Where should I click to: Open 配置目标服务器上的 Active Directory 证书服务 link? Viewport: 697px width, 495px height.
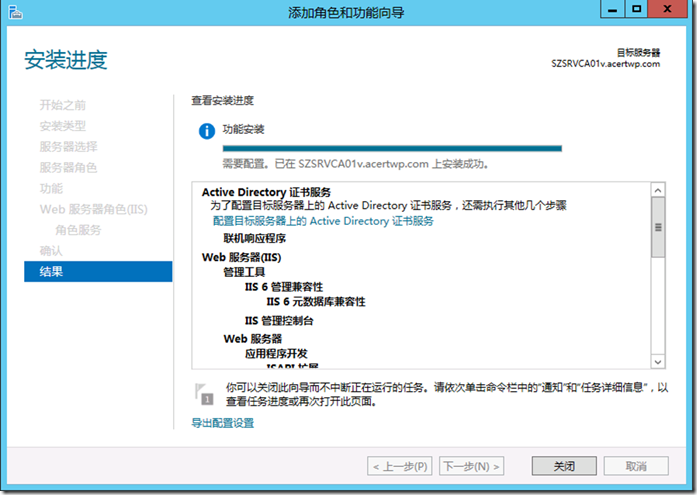click(x=323, y=221)
